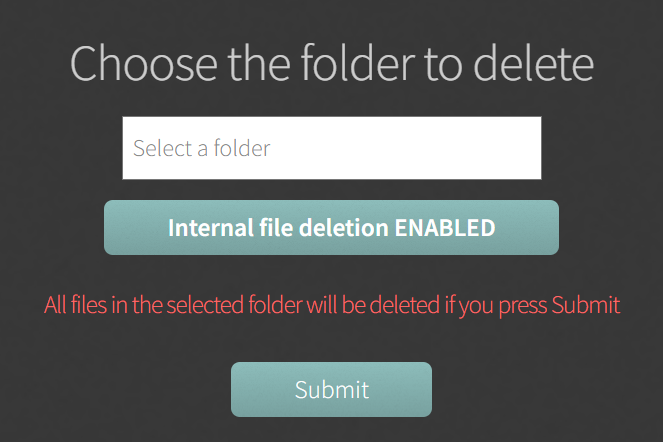Click the All files warning message
This screenshot has width=663, height=442.
pyautogui.click(x=332, y=305)
